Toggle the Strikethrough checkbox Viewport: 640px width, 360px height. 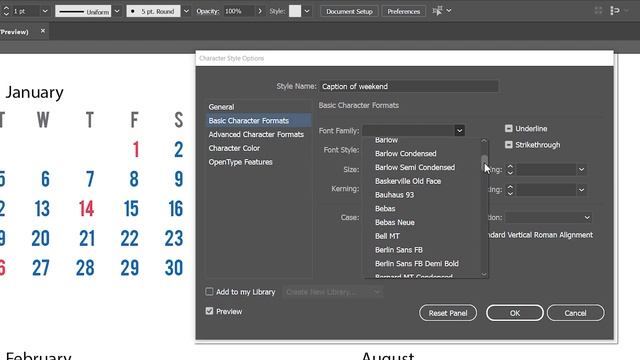point(508,144)
